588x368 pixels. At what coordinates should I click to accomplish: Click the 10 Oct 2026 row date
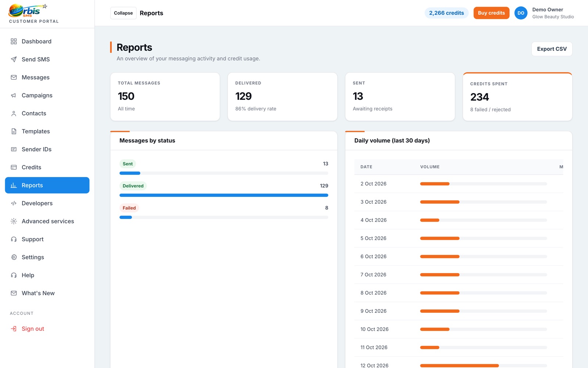[374, 329]
